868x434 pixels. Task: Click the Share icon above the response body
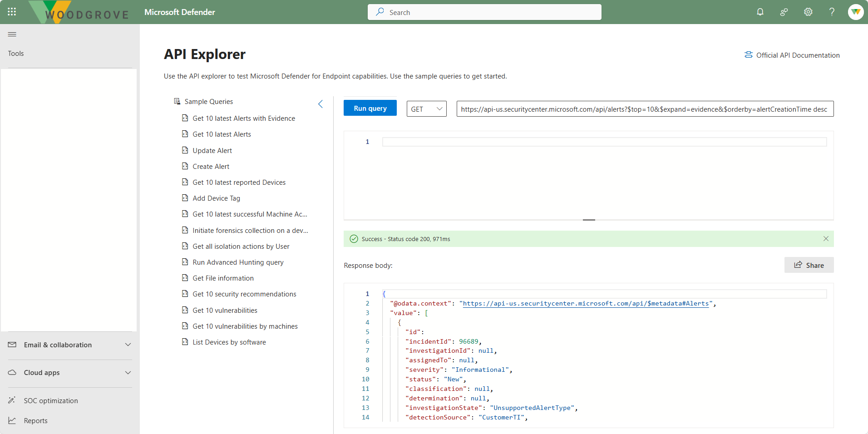798,265
